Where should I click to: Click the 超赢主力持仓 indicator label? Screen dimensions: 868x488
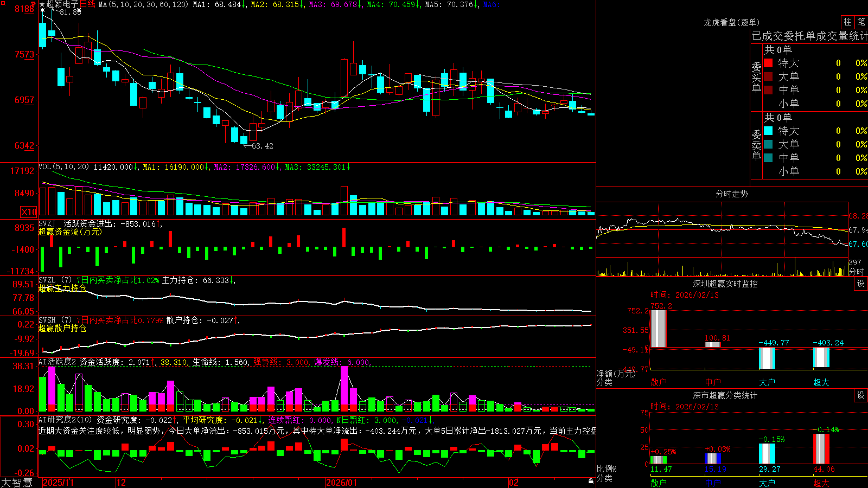pyautogui.click(x=62, y=288)
